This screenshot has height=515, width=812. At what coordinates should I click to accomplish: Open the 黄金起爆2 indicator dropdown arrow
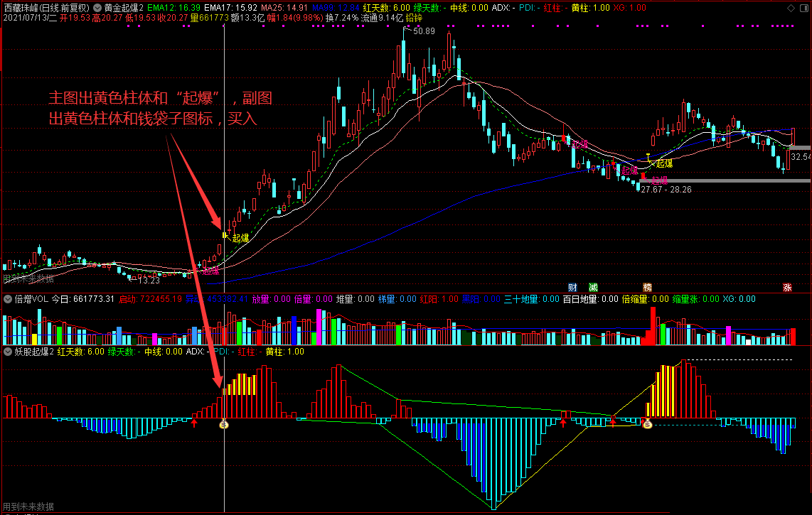pos(97,8)
